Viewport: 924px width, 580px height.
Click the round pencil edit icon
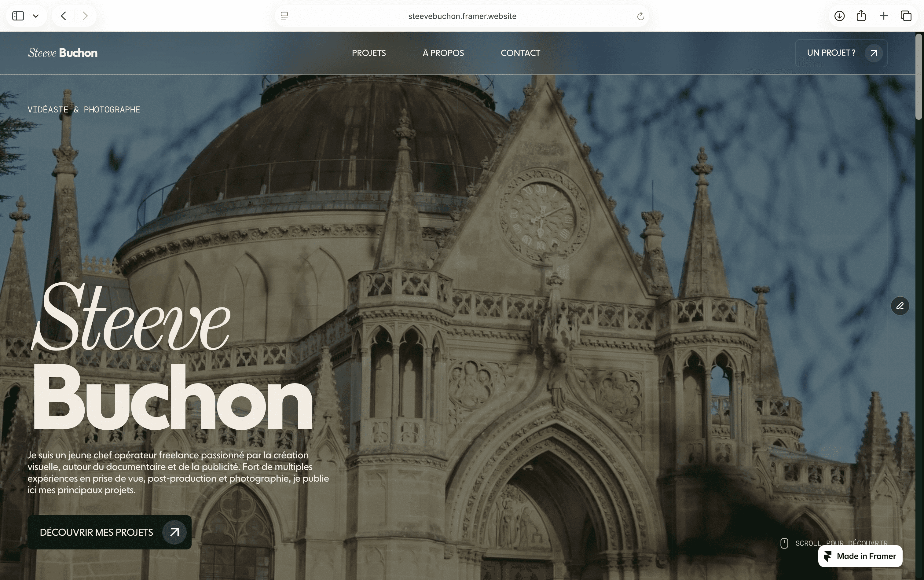pyautogui.click(x=900, y=306)
